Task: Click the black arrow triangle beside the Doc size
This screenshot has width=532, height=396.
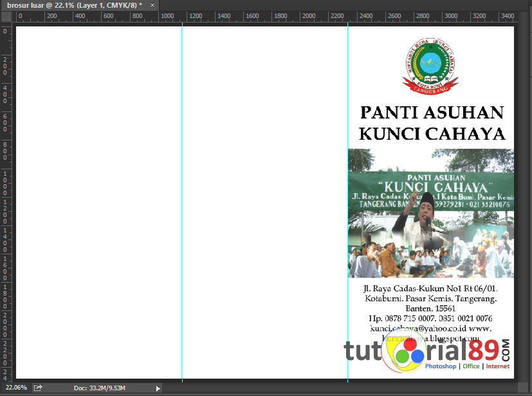Action: 158,388
